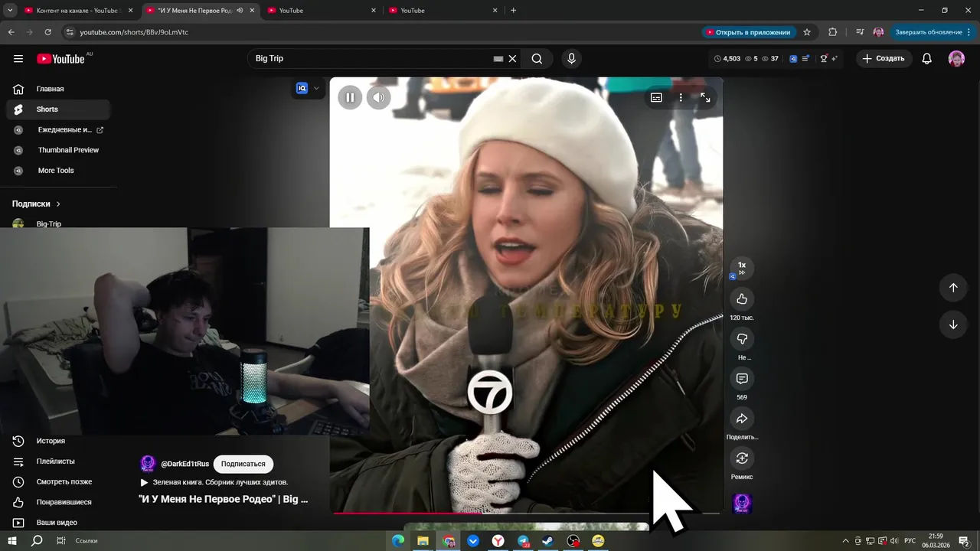Click the vidIQ trophy icon in the header
The height and width of the screenshot is (551, 980).
(824, 58)
